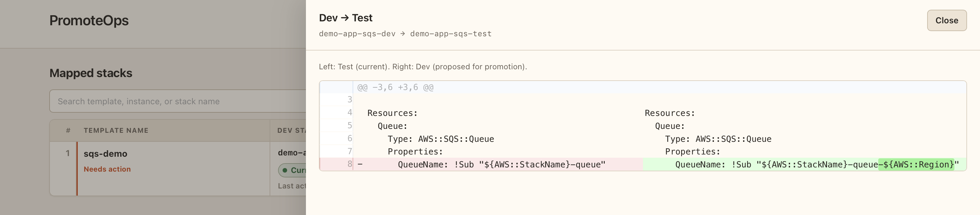Click the Left: Test (current) description text
The height and width of the screenshot is (215, 980).
pyautogui.click(x=423, y=66)
